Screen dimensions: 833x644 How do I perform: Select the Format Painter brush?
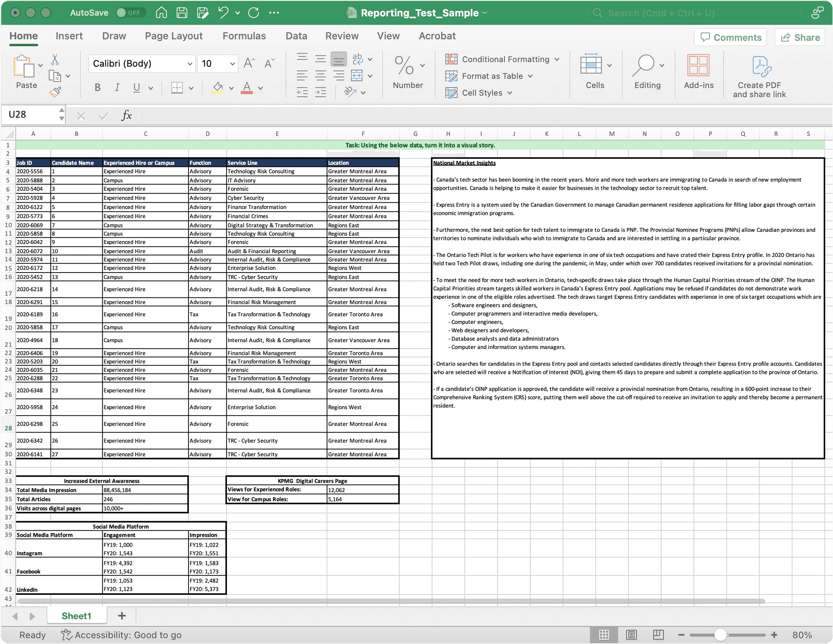point(55,92)
